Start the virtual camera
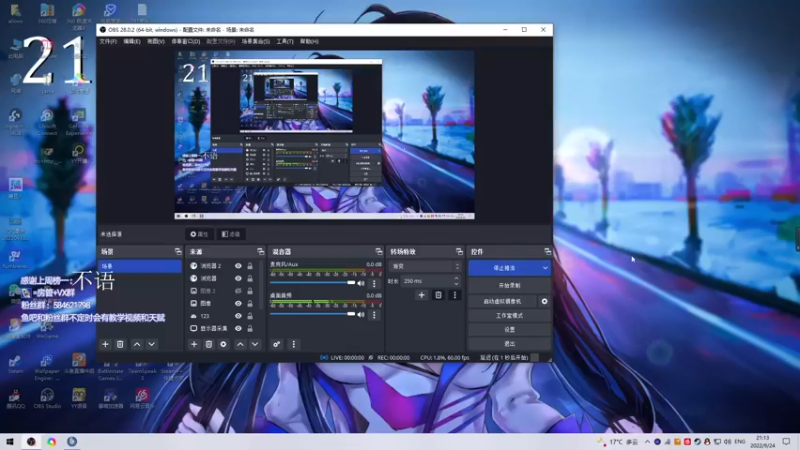 503,302
